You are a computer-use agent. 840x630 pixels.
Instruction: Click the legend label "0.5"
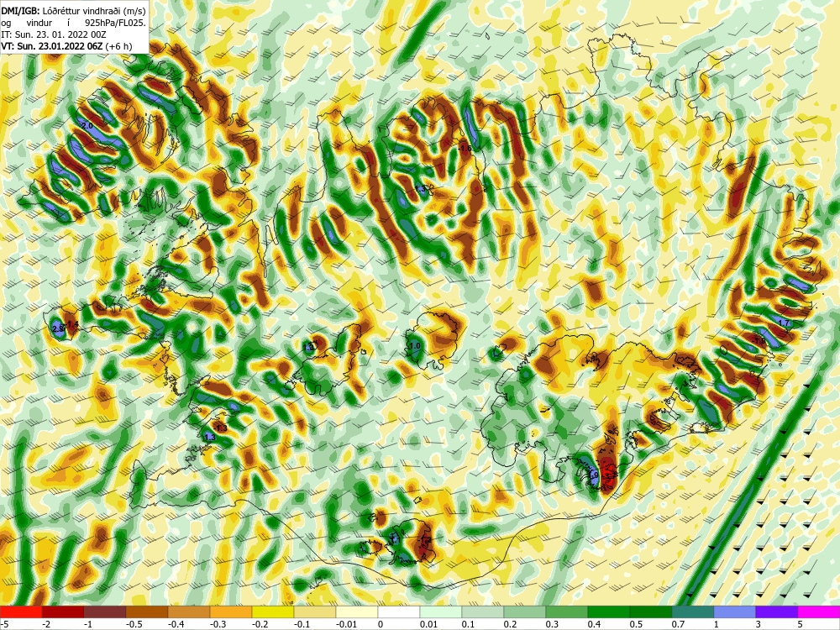637,624
